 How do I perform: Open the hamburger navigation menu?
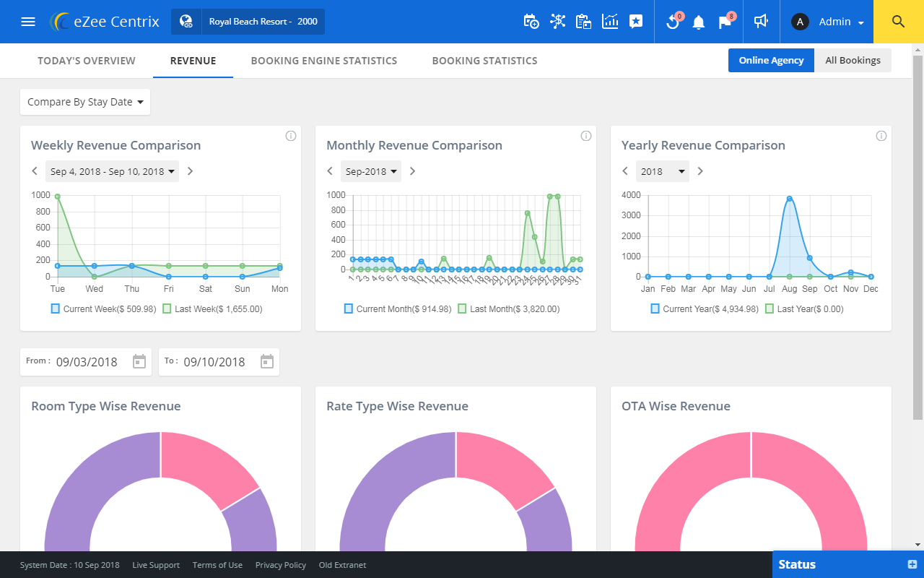[28, 22]
